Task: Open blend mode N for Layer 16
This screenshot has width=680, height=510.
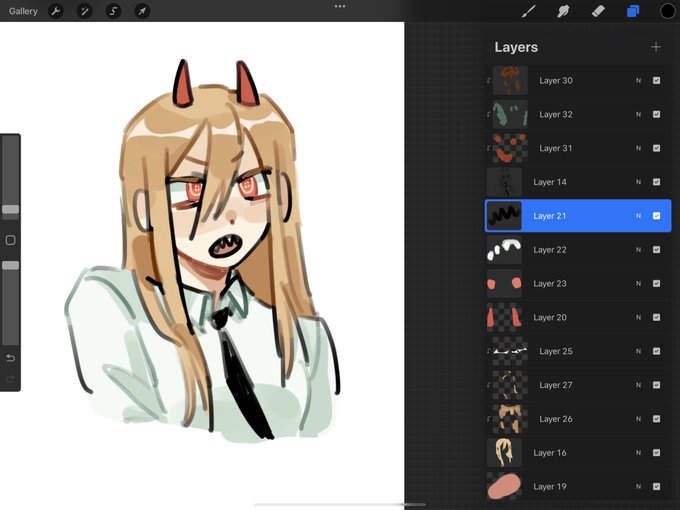Action: tap(638, 452)
